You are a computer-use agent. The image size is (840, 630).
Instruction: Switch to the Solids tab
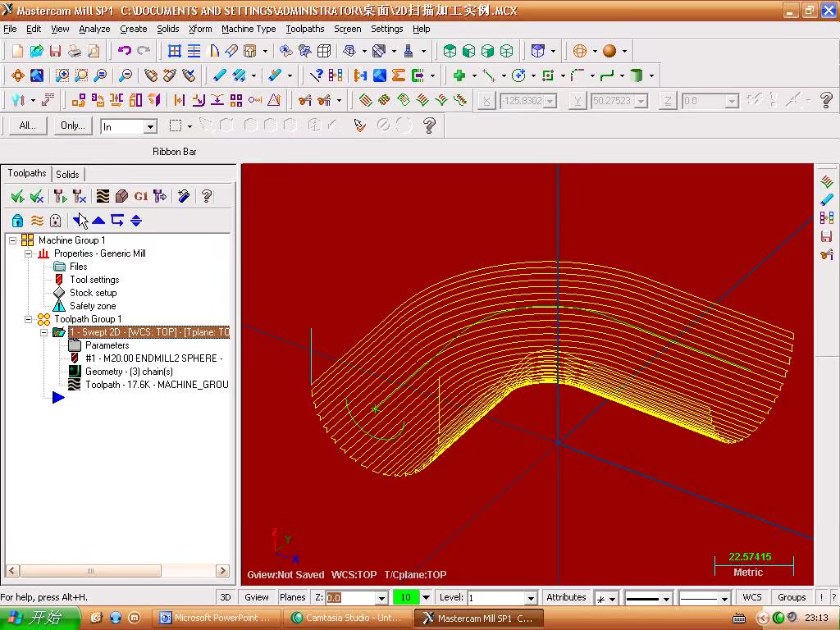[67, 174]
